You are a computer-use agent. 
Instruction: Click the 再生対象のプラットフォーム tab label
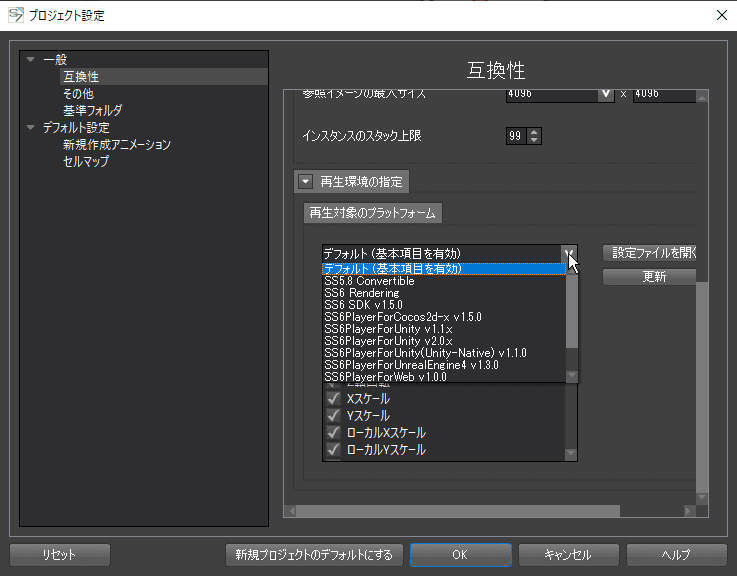point(373,213)
